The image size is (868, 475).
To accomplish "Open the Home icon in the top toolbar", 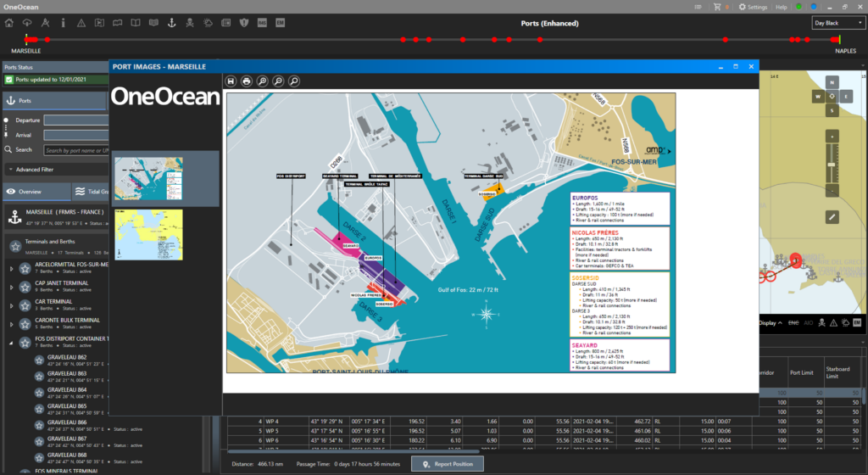I will (9, 23).
